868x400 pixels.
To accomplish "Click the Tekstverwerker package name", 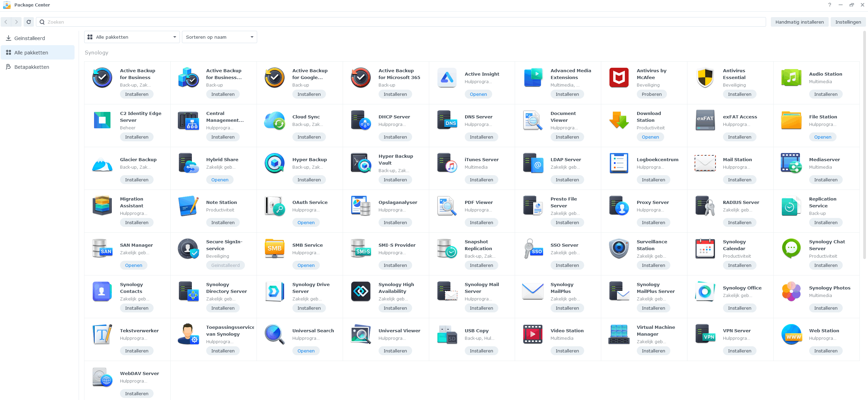I will coord(139,331).
